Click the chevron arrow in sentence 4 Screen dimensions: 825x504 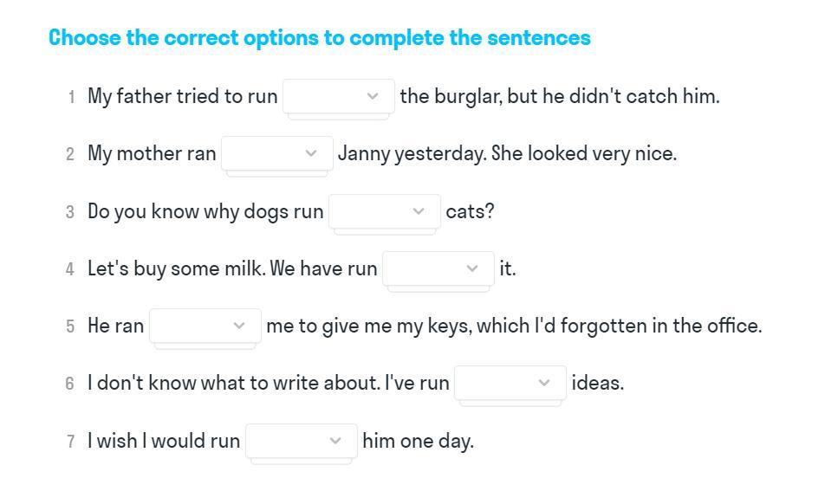(472, 268)
